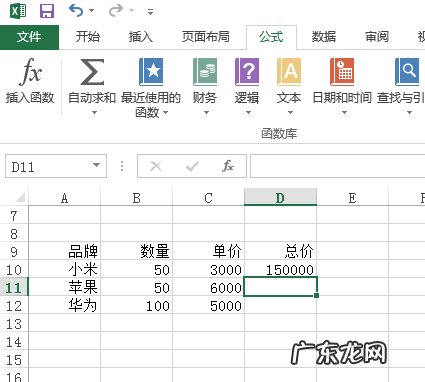Click the cell with value 6000
This screenshot has height=382, width=425.
pyautogui.click(x=209, y=287)
